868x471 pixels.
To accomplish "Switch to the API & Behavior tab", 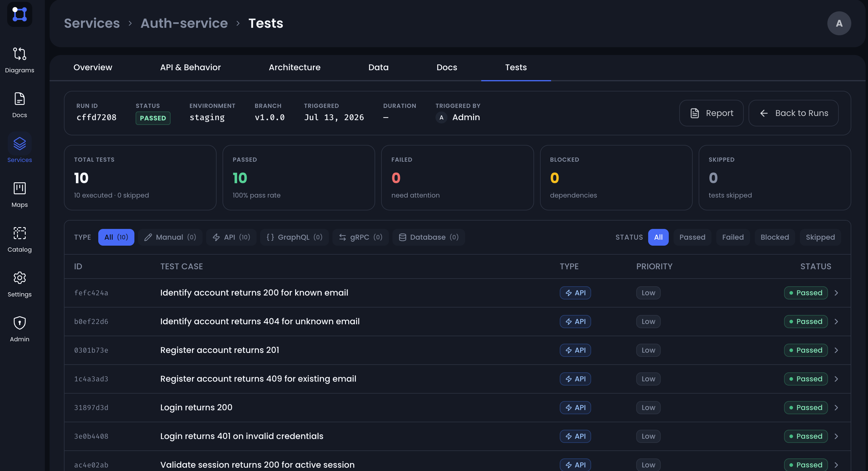I will 190,68.
